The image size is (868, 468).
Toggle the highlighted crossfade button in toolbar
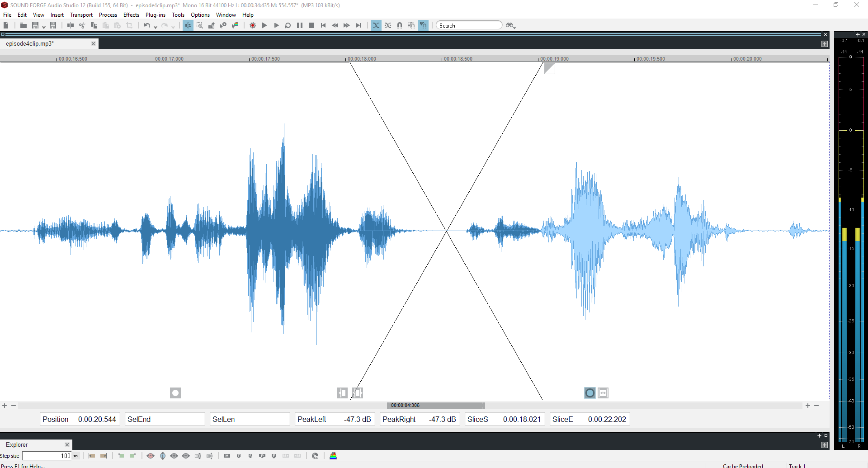(x=376, y=25)
